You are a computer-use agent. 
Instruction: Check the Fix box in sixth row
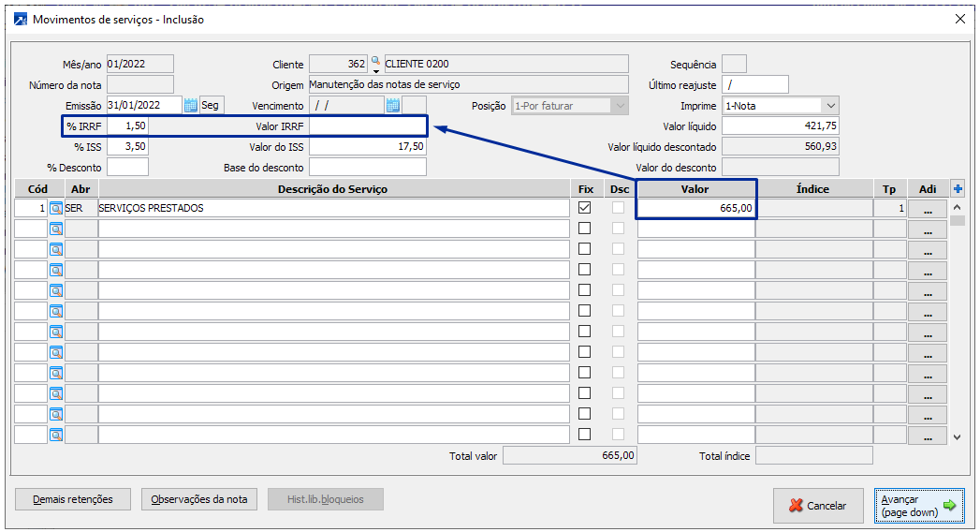tap(584, 311)
